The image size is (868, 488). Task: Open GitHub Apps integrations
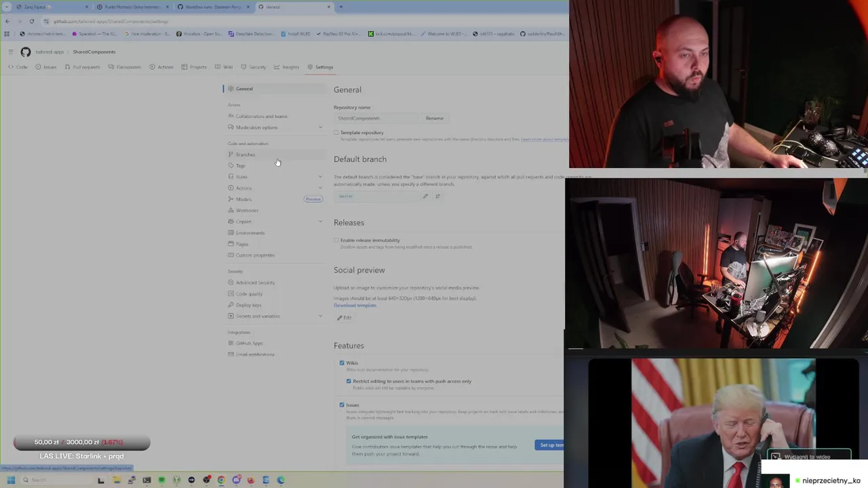(x=275, y=343)
